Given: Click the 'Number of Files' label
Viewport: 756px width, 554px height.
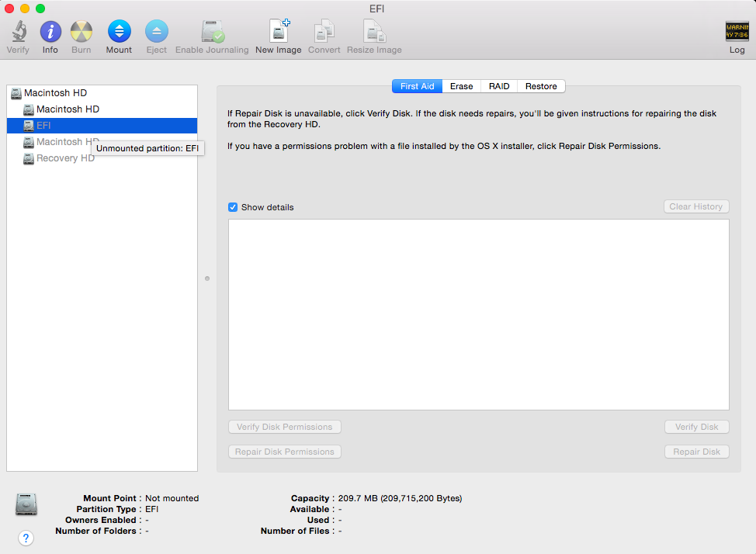Looking at the screenshot, I should coord(295,531).
